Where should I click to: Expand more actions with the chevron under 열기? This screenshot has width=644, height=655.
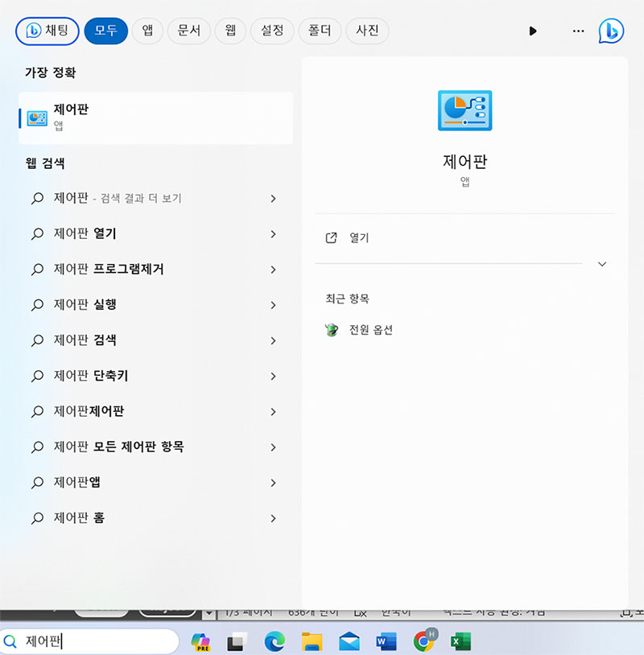(602, 264)
